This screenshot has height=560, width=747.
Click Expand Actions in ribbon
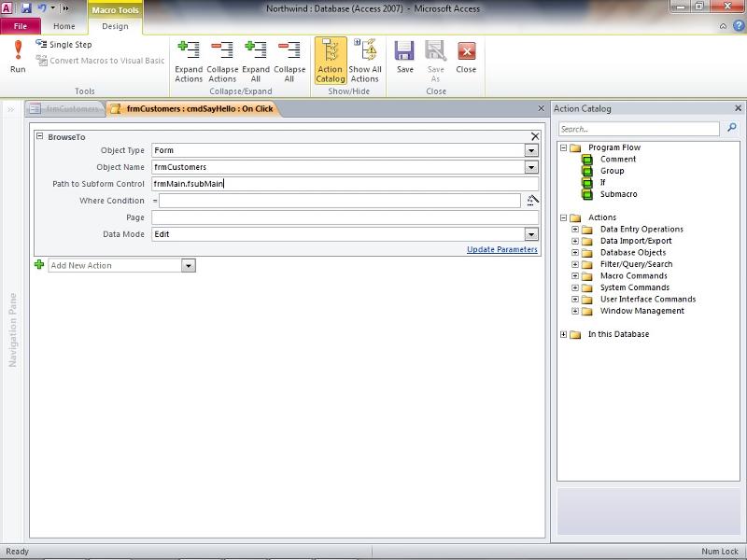point(189,62)
